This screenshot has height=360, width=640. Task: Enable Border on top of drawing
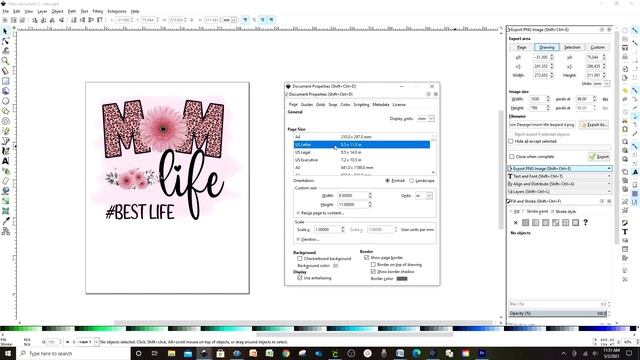[x=373, y=265]
